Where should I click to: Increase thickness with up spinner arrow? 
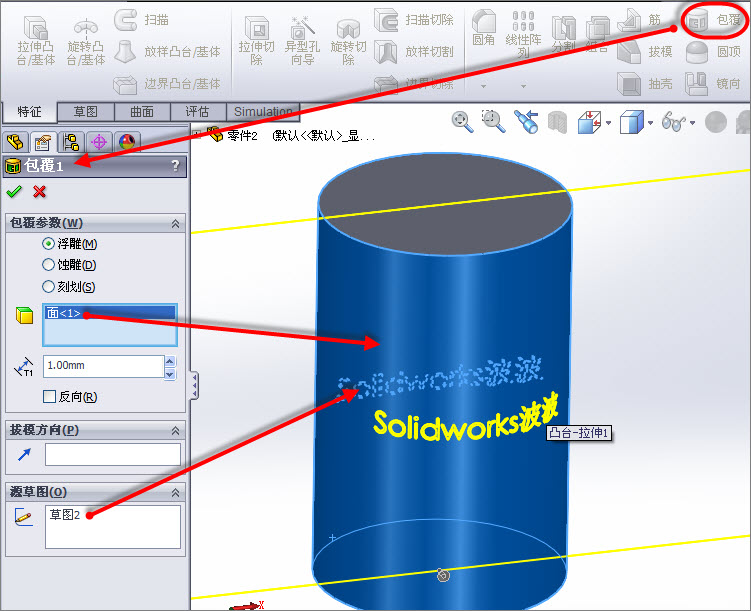coord(170,361)
